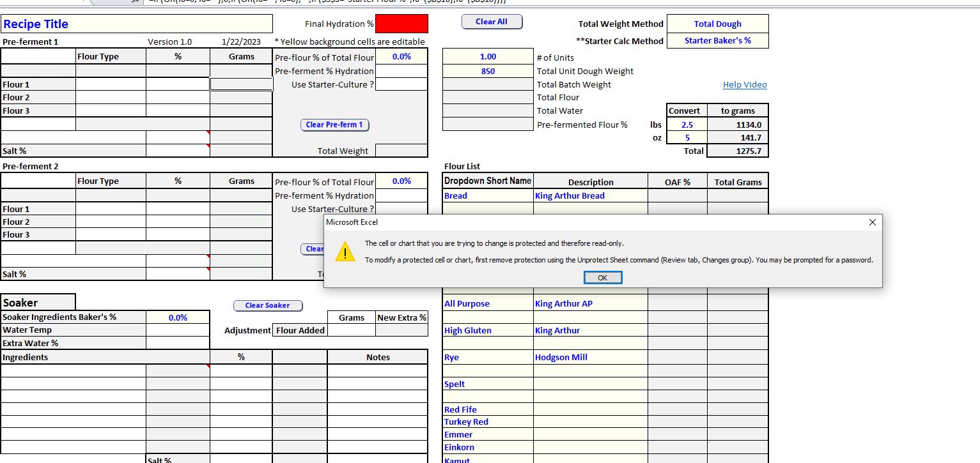Select the Emmer flour entry
Viewport: 980px width, 463px height.
[x=488, y=434]
